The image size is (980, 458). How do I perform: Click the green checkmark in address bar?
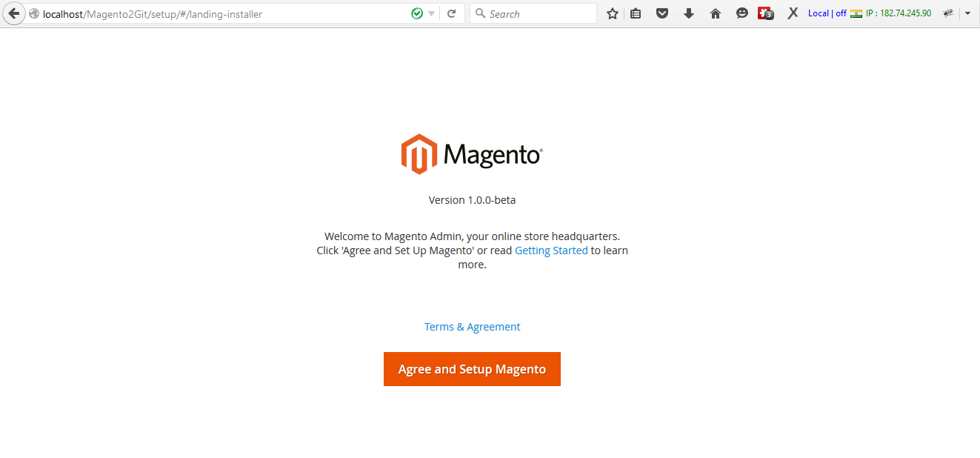[417, 13]
